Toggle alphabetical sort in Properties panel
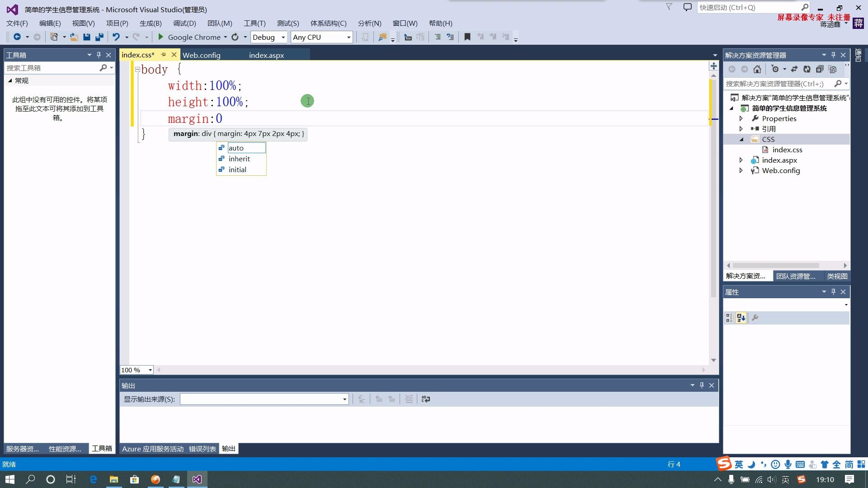The width and height of the screenshot is (868, 488). coord(741,318)
